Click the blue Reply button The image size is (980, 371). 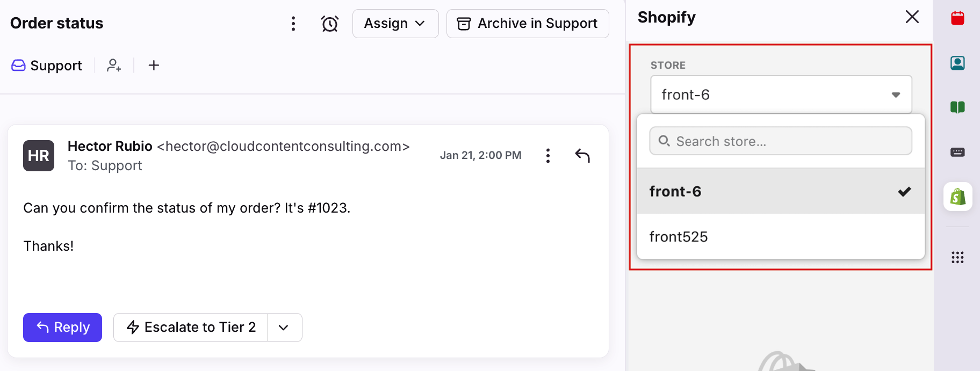pyautogui.click(x=62, y=328)
